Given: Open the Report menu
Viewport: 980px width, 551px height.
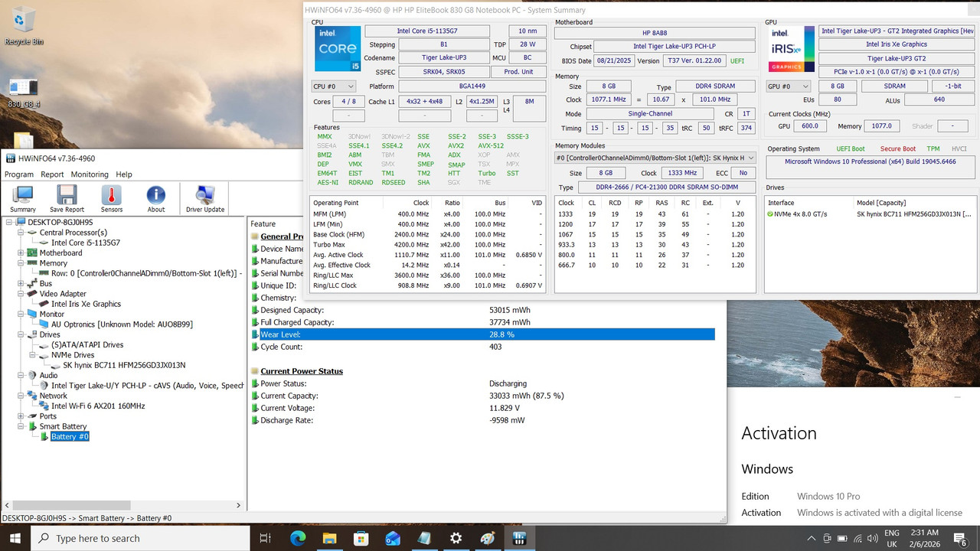Looking at the screenshot, I should pos(52,174).
